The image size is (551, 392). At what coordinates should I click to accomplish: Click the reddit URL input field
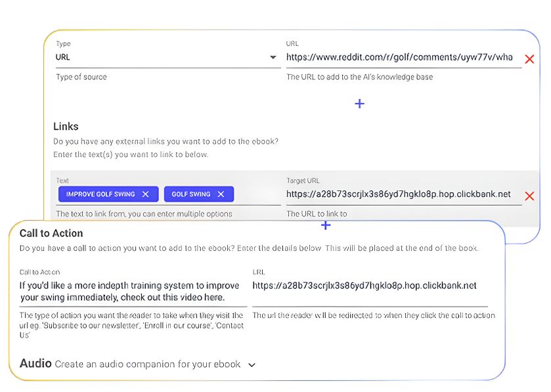[399, 57]
